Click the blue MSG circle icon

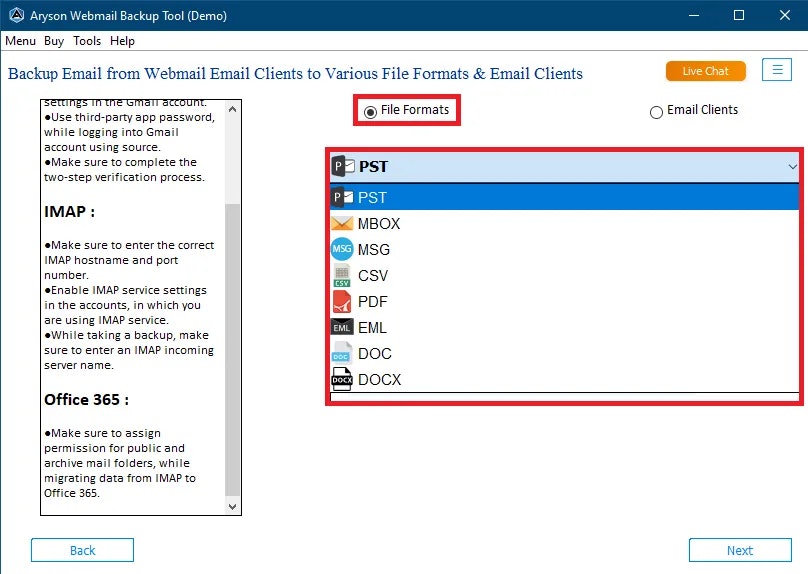tap(342, 249)
